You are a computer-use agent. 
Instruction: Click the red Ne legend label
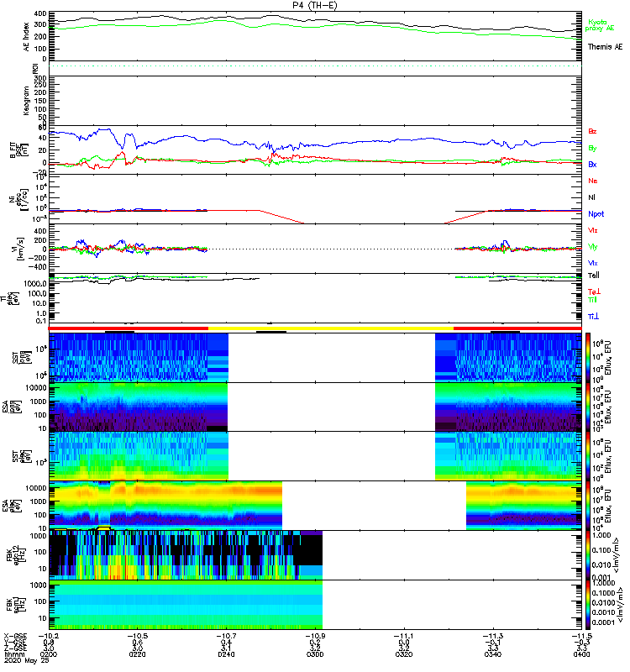pos(593,181)
